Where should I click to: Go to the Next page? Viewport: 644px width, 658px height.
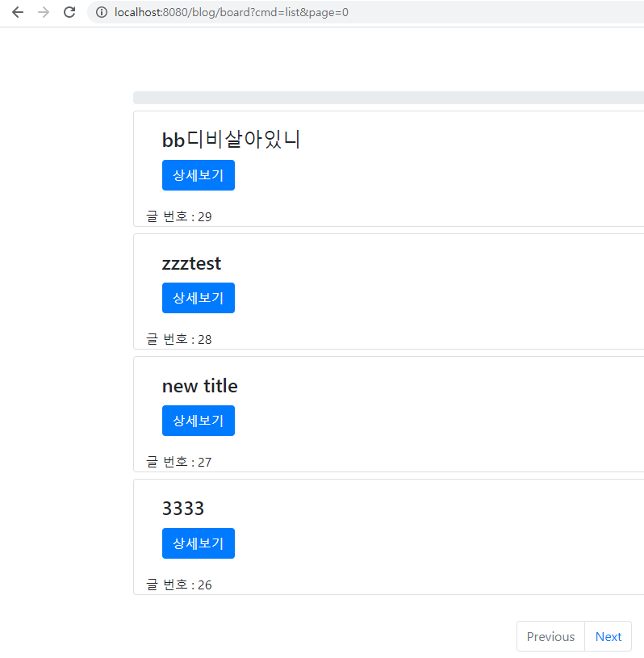(608, 636)
